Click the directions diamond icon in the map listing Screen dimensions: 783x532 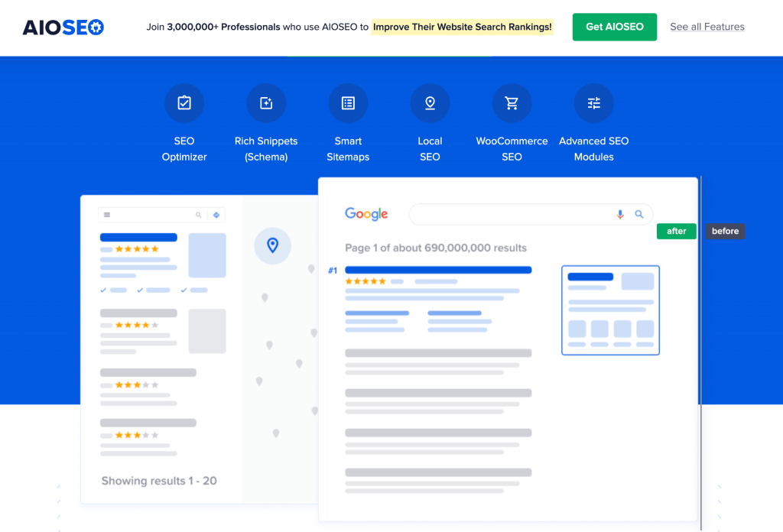(216, 215)
